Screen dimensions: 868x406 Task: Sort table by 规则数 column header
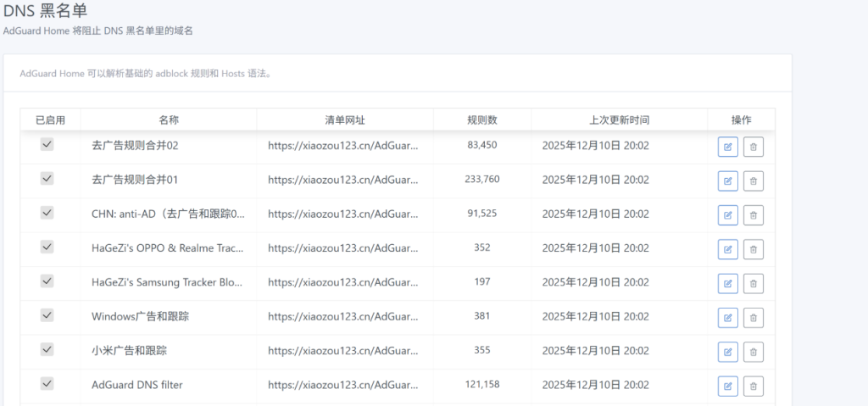click(x=481, y=120)
